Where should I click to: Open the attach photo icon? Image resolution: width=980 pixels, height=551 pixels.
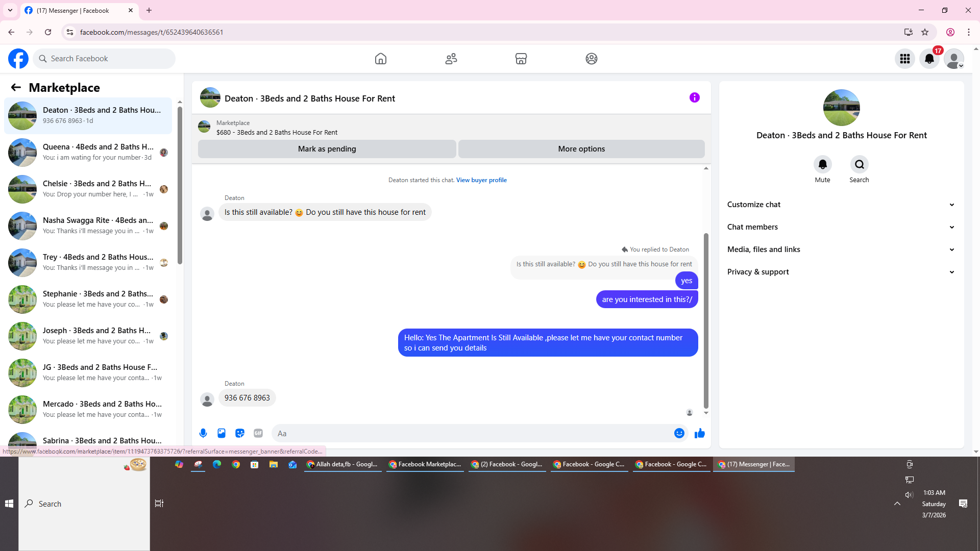[x=222, y=433]
